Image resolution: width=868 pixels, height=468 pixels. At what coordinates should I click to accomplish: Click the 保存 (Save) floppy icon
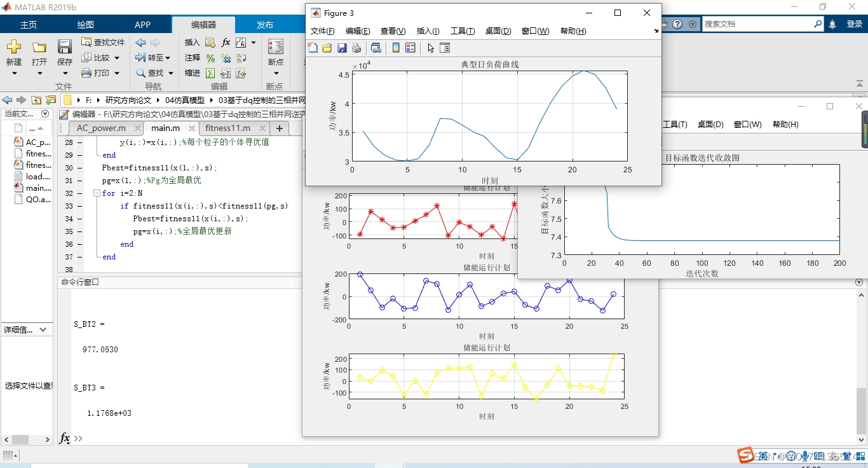[65, 47]
